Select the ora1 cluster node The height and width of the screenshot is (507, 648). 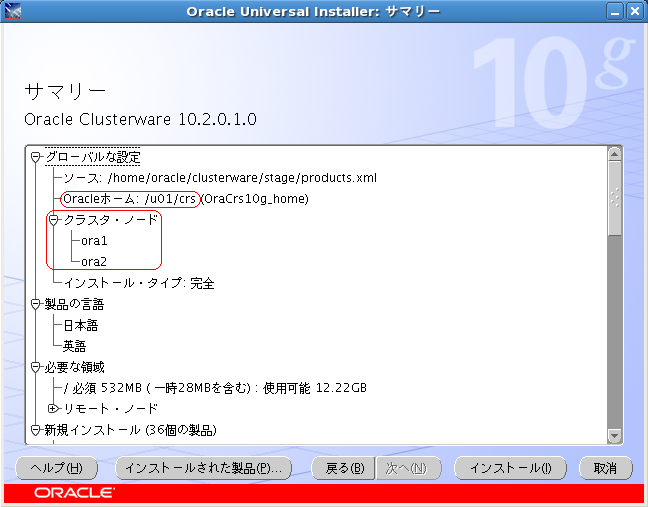[x=94, y=241]
